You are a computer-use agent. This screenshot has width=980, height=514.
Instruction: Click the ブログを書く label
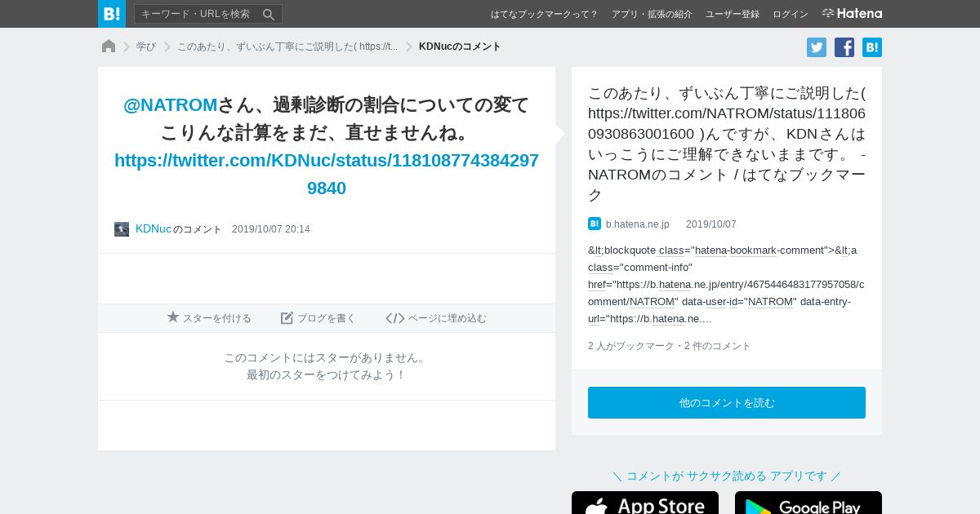pos(327,318)
